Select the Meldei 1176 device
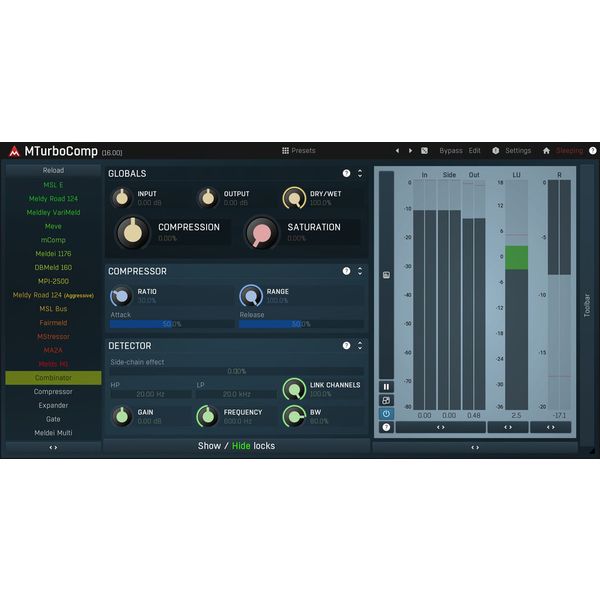600x600 pixels. tap(53, 254)
